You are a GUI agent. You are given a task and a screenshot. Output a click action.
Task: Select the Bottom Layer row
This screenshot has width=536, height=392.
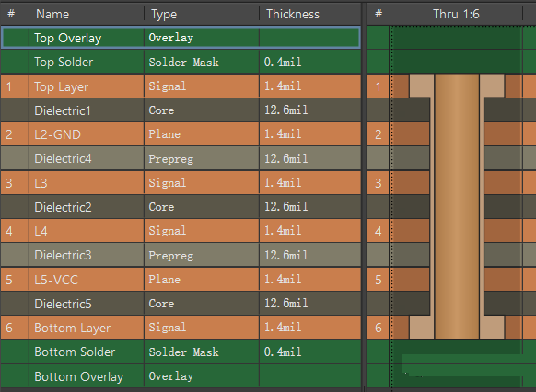[x=181, y=328]
